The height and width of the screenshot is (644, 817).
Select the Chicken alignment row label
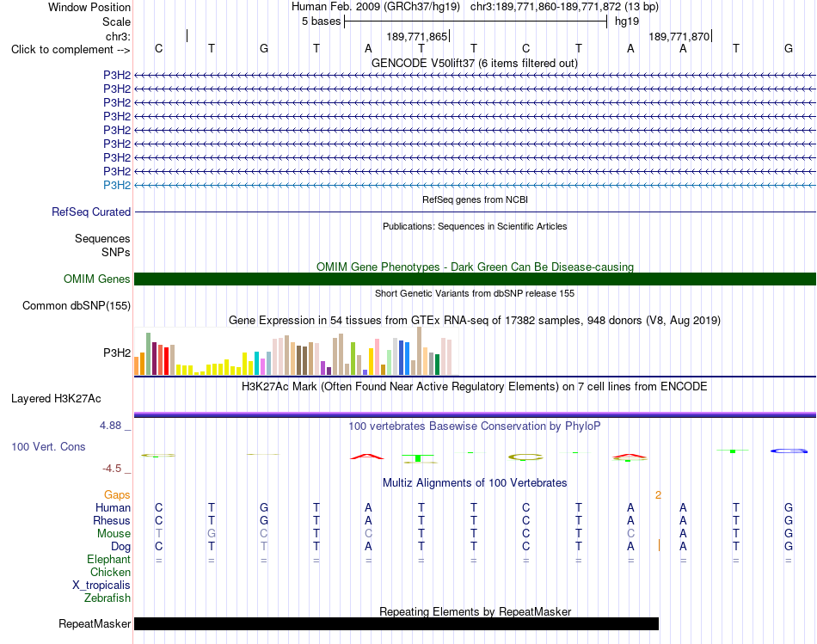coord(110,572)
